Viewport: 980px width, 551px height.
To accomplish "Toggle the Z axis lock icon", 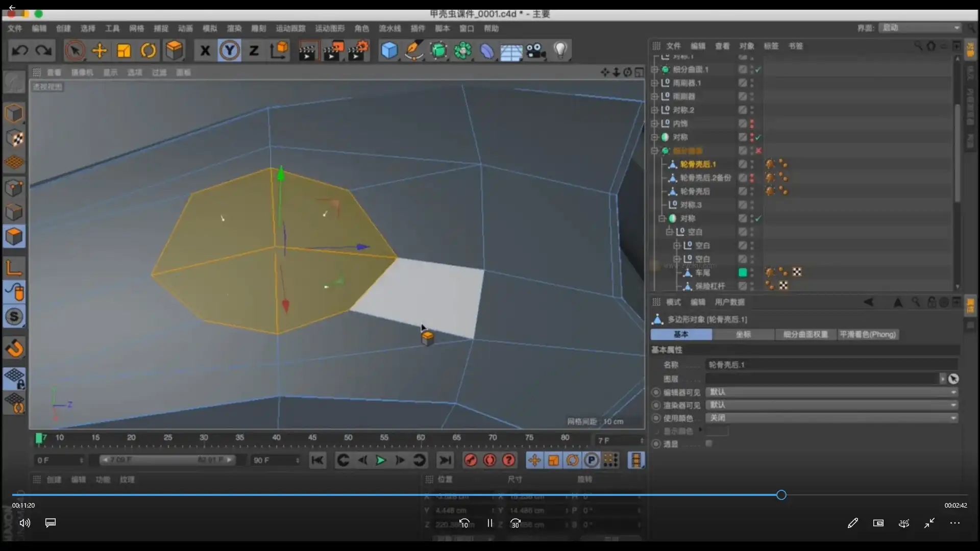I will coord(254,51).
